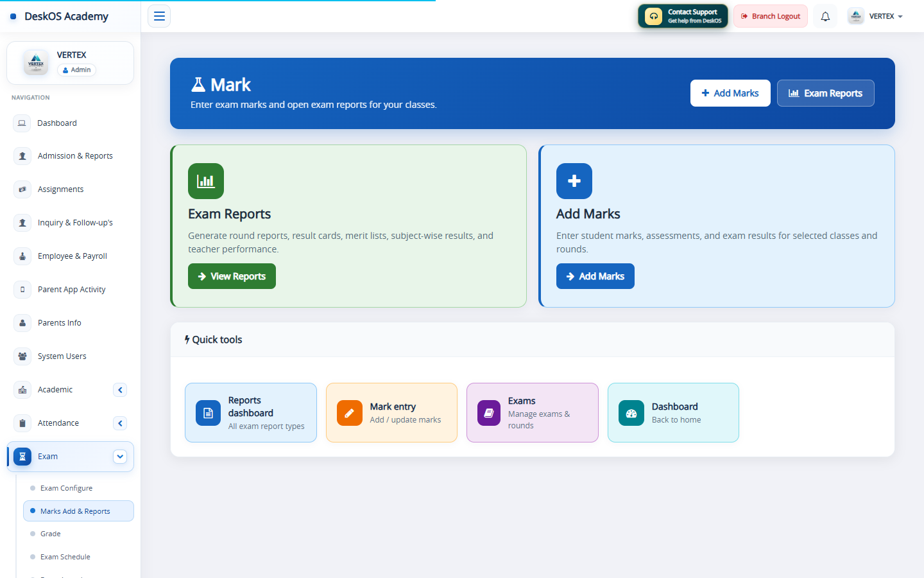Collapse the Exam submenu chevron
The image size is (924, 578).
(120, 457)
